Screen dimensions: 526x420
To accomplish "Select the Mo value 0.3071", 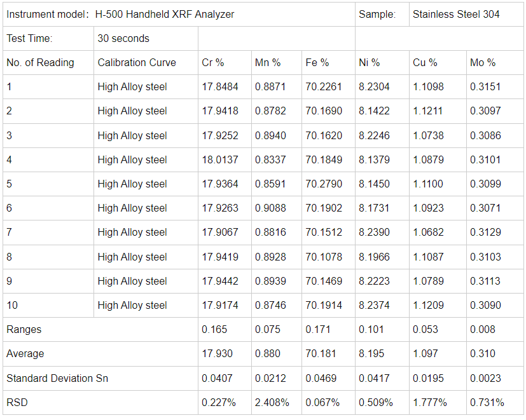I will point(485,208).
